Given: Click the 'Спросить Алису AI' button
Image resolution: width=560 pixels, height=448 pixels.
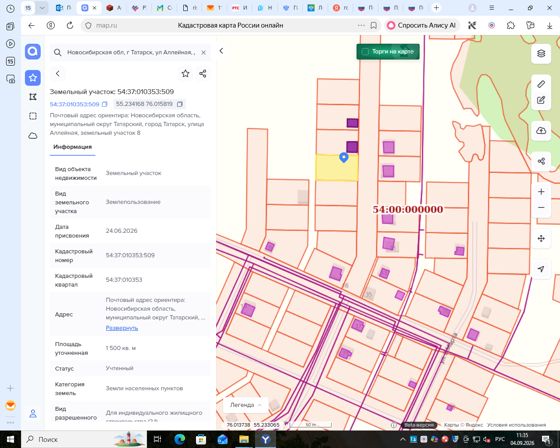Looking at the screenshot, I should pyautogui.click(x=422, y=25).
